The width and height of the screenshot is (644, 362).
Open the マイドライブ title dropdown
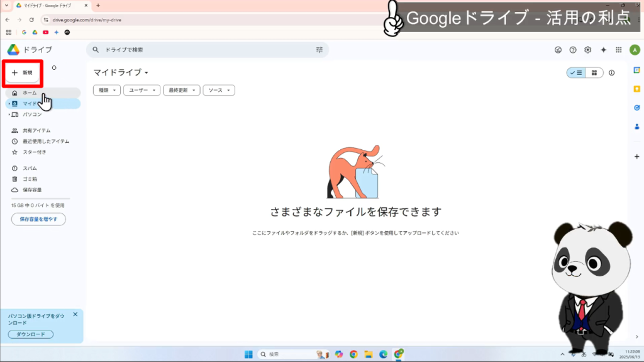tap(121, 72)
